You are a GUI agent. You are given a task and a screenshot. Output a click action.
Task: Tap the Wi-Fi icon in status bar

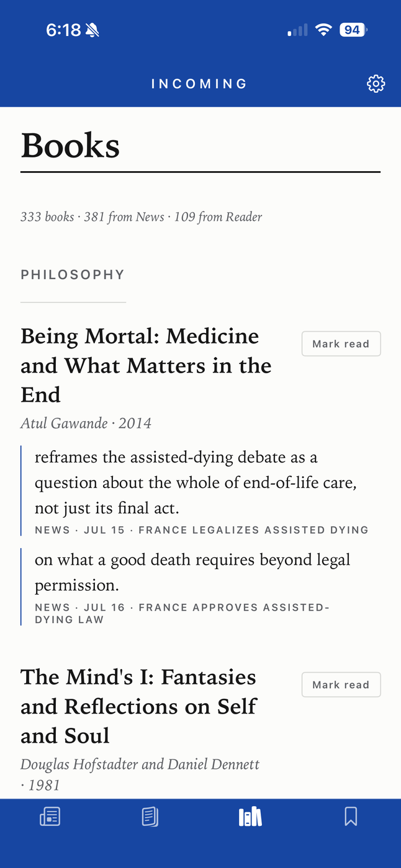(323, 30)
